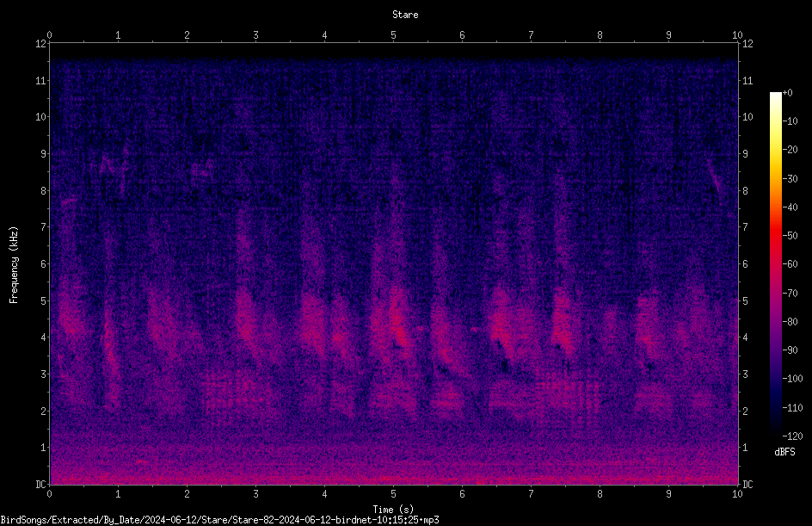Viewport: 812px width, 526px height.
Task: Select the DC label on left axis
Action: [x=41, y=484]
